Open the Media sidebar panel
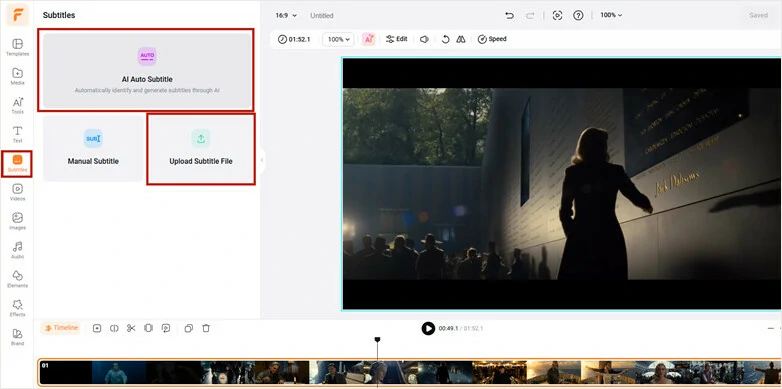This screenshot has height=389, width=782. click(17, 76)
